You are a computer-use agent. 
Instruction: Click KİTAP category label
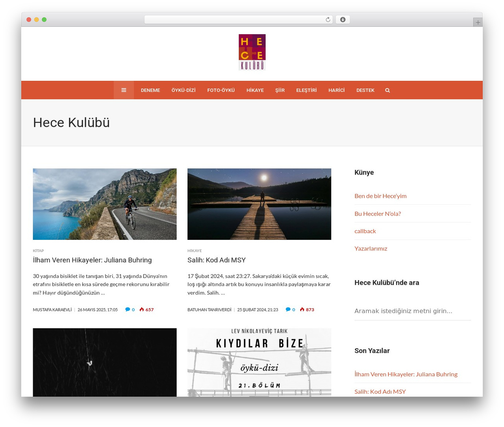click(39, 251)
